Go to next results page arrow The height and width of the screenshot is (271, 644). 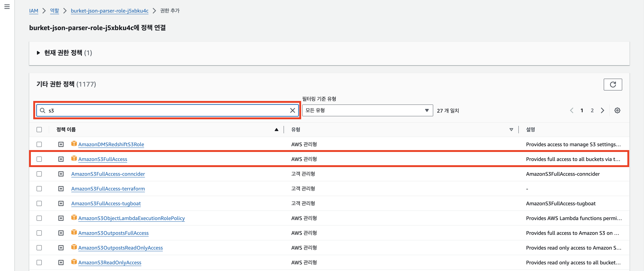point(602,110)
